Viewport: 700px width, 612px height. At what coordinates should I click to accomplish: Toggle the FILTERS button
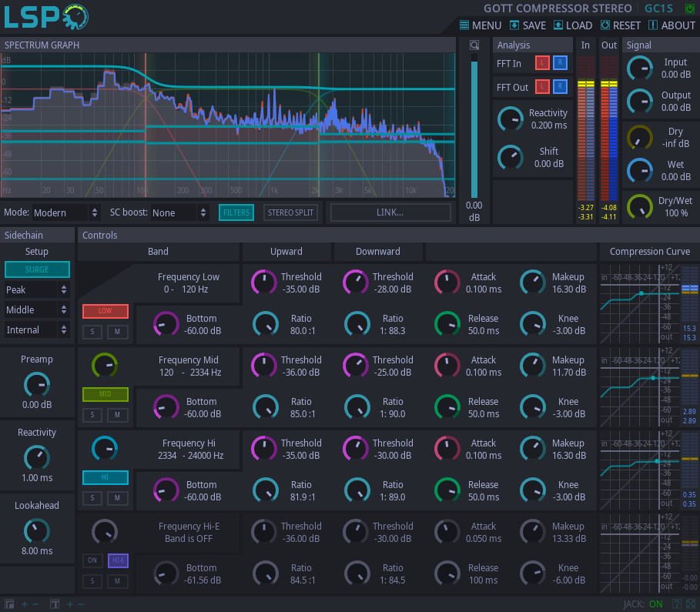[x=236, y=212]
